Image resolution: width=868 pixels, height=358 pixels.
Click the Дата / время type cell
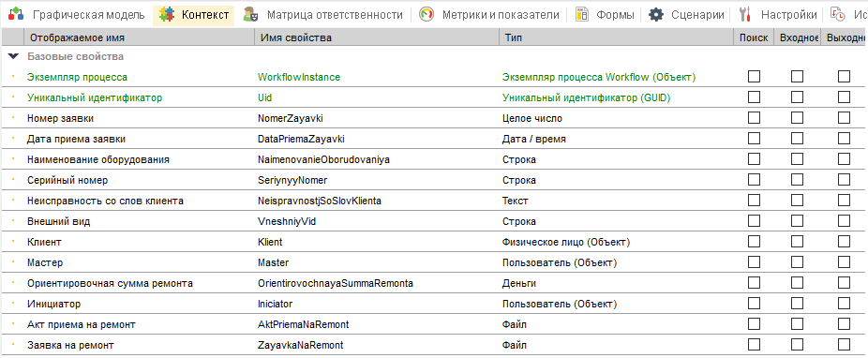[x=534, y=139]
